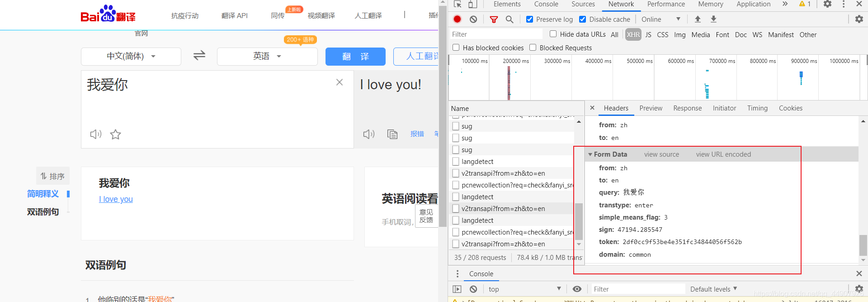Click network Filter input field
The width and height of the screenshot is (868, 302).
[496, 34]
